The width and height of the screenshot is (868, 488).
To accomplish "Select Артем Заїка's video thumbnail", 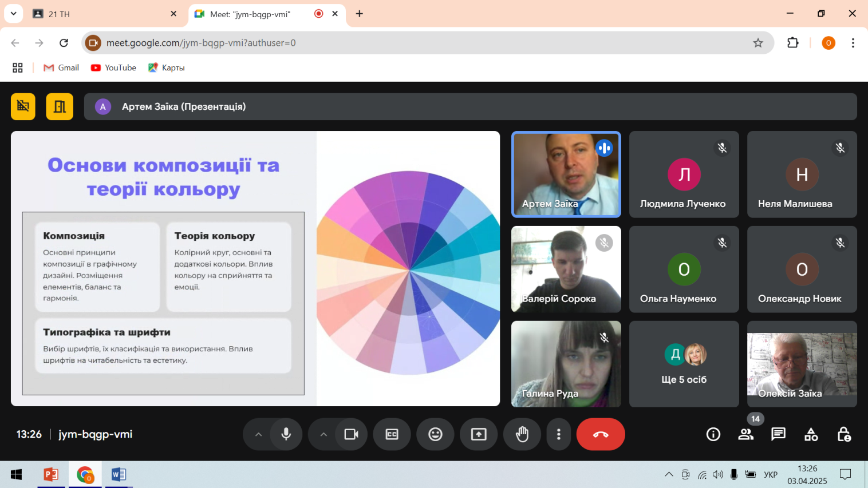I will [566, 174].
